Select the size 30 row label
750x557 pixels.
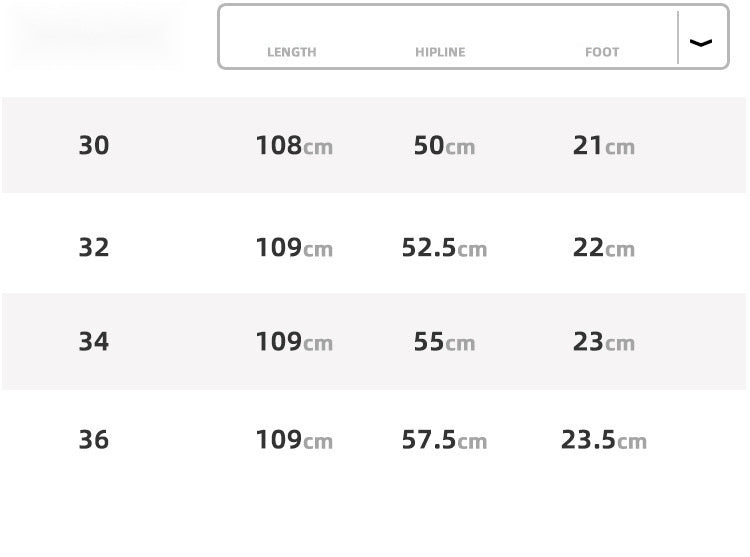coord(94,146)
